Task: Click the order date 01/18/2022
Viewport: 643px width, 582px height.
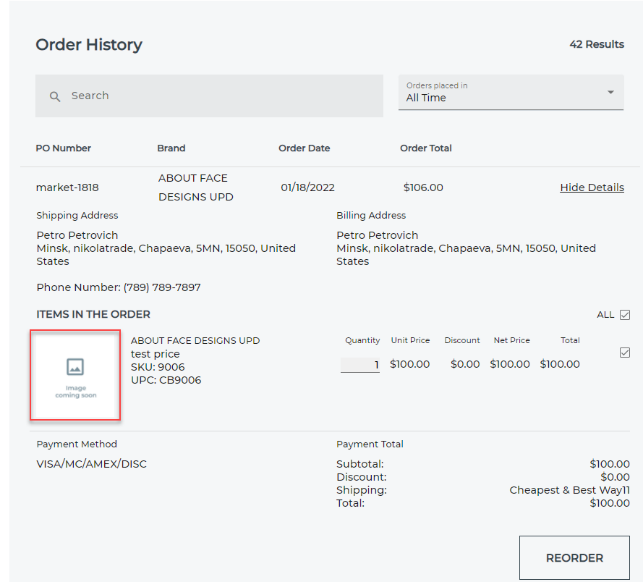Action: [x=307, y=187]
